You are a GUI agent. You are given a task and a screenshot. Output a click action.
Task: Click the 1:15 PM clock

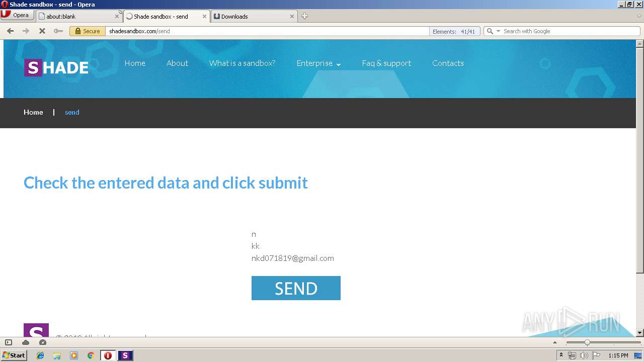click(x=618, y=355)
